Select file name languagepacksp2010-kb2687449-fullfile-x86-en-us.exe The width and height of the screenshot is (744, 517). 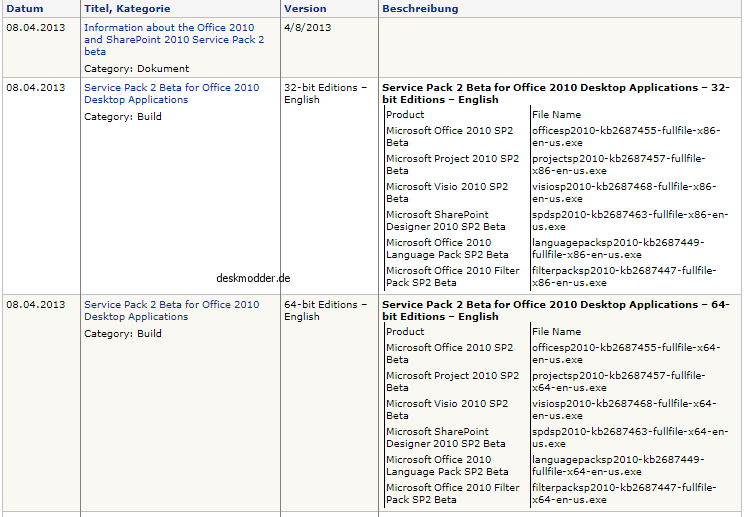tap(618, 249)
